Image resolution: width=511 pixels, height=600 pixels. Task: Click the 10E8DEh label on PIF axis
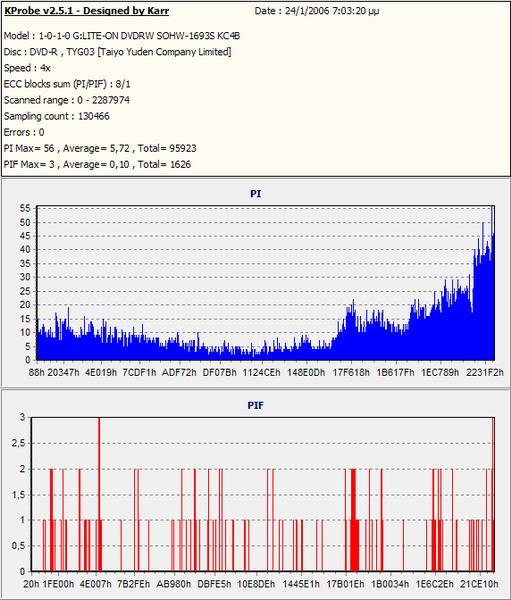tap(256, 584)
